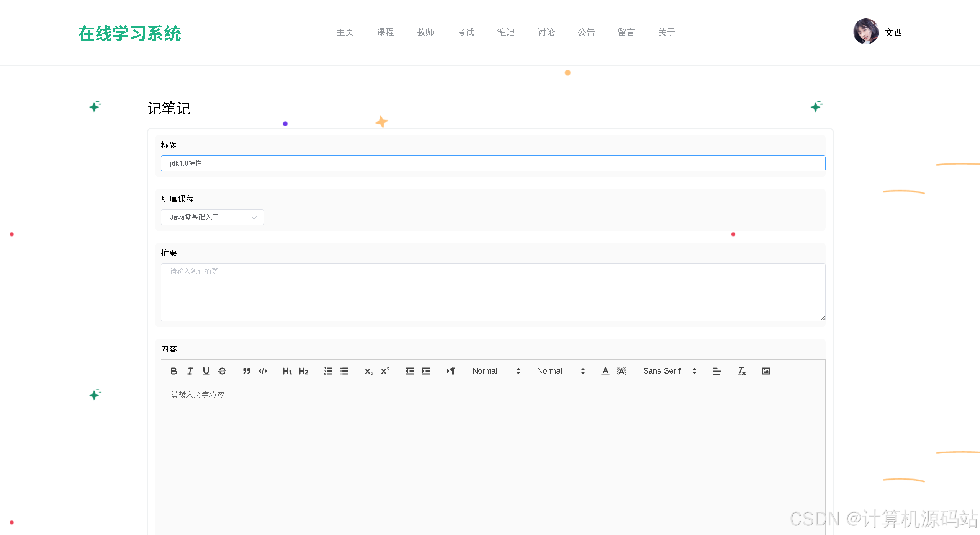Toggle italic formatting button
The image size is (980, 535).
[190, 371]
